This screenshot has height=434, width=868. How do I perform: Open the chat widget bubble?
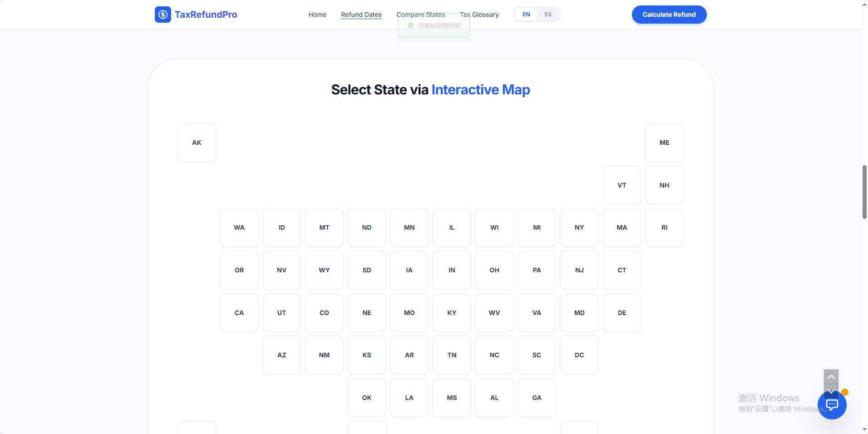point(832,404)
